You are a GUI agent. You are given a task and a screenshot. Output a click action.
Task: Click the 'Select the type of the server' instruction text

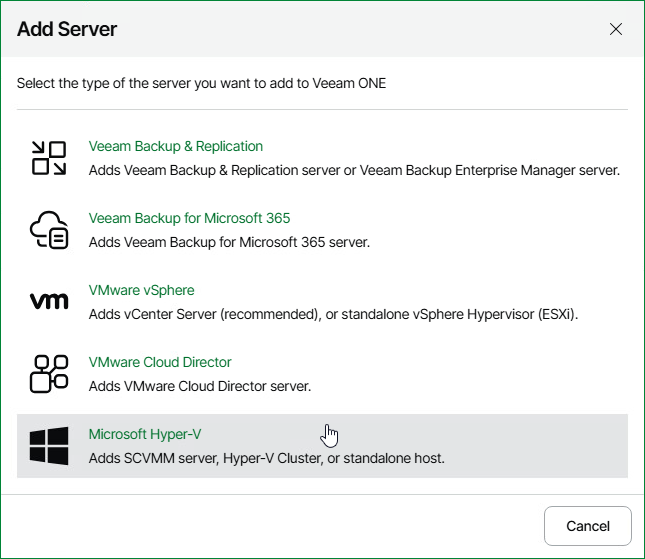point(201,84)
